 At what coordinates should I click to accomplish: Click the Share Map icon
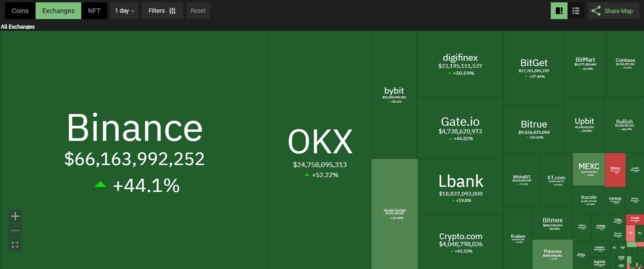coord(596,11)
